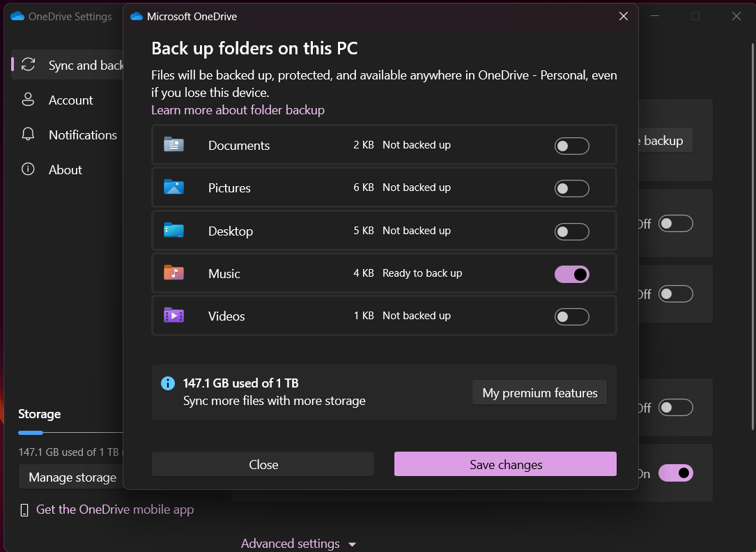The height and width of the screenshot is (552, 756).
Task: Click Manage storage button
Action: point(71,477)
